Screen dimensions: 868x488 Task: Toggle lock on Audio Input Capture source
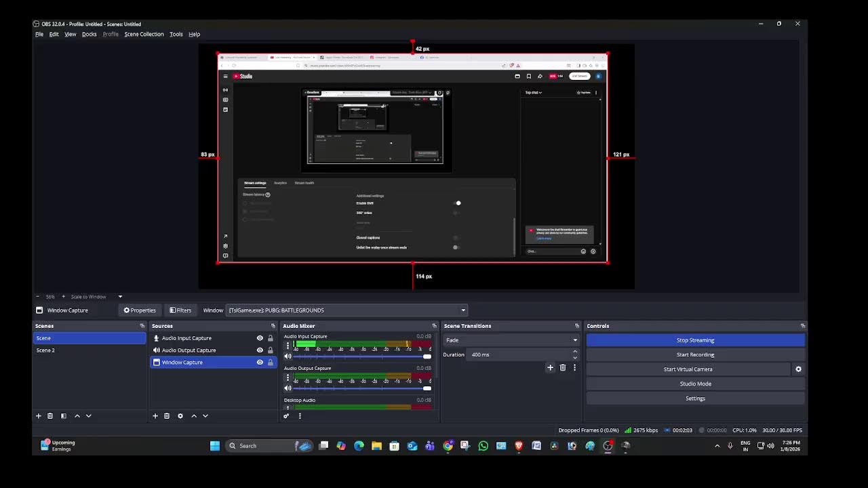click(271, 338)
